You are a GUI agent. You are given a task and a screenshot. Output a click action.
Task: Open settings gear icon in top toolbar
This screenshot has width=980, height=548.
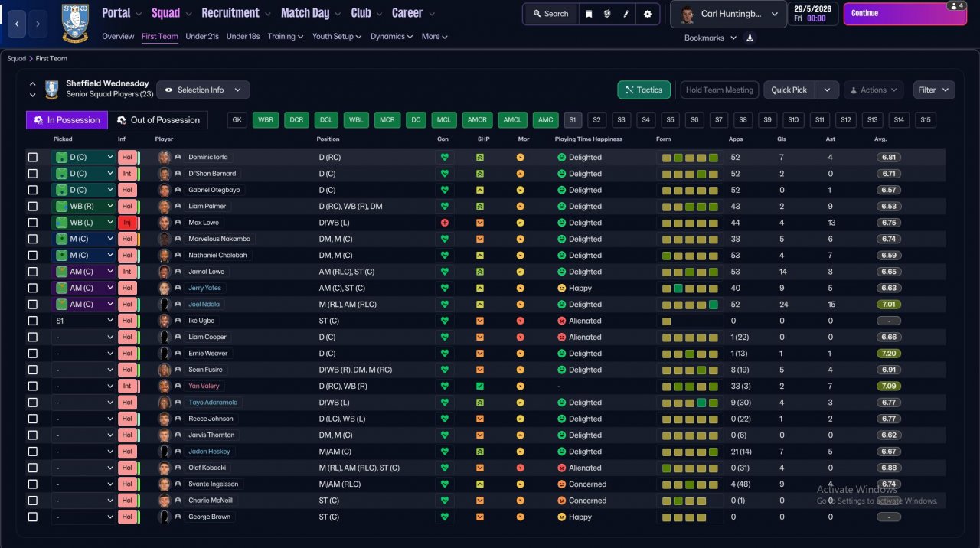click(x=648, y=14)
